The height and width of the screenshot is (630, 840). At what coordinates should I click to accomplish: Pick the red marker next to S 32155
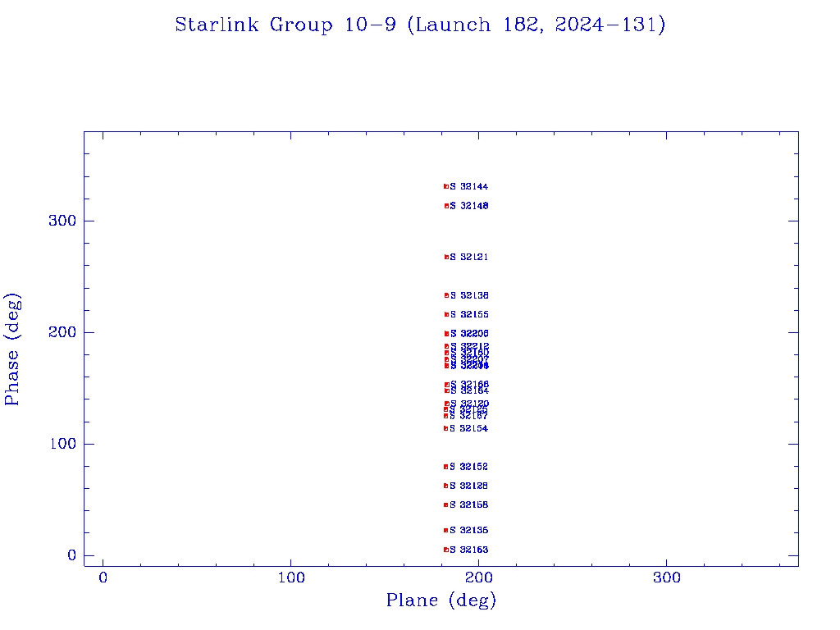point(446,314)
